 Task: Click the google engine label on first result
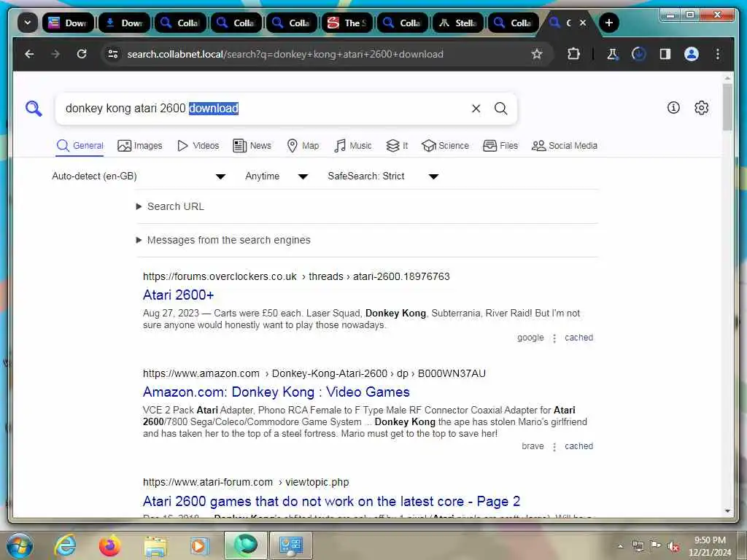click(x=530, y=338)
